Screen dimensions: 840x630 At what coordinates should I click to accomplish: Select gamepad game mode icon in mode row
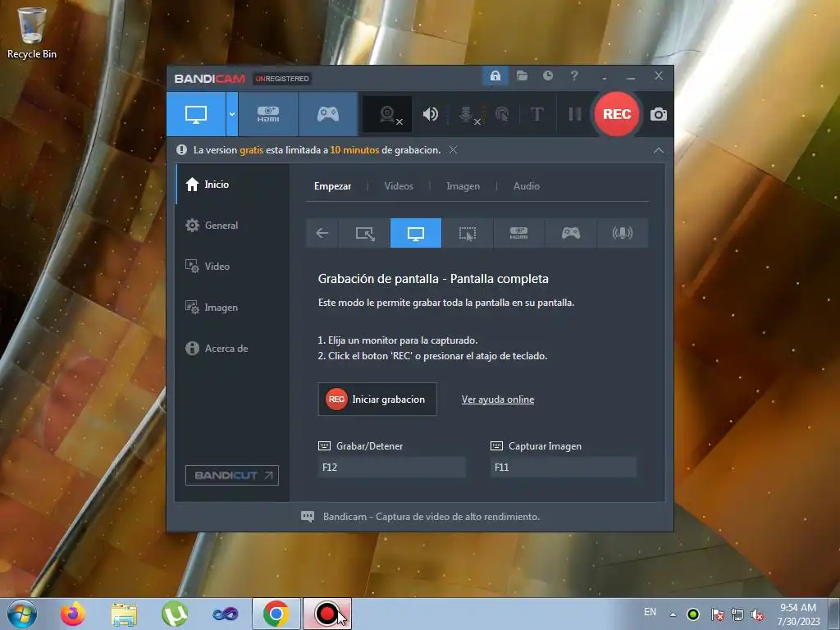pyautogui.click(x=571, y=233)
